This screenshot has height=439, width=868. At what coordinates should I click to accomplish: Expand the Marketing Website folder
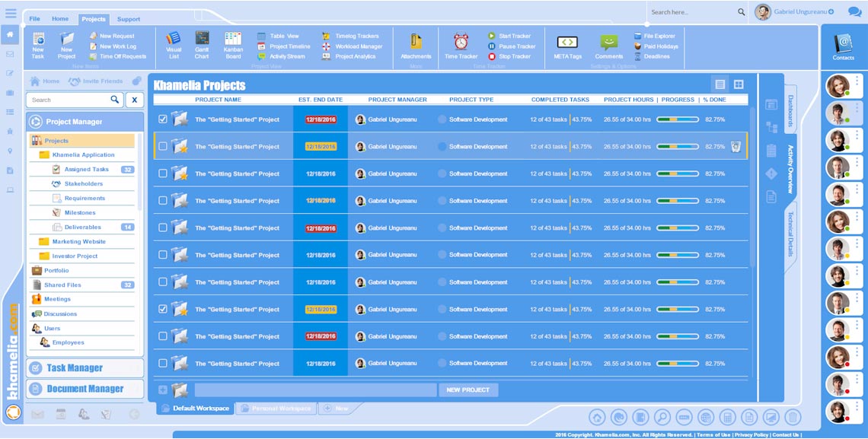pyautogui.click(x=43, y=242)
